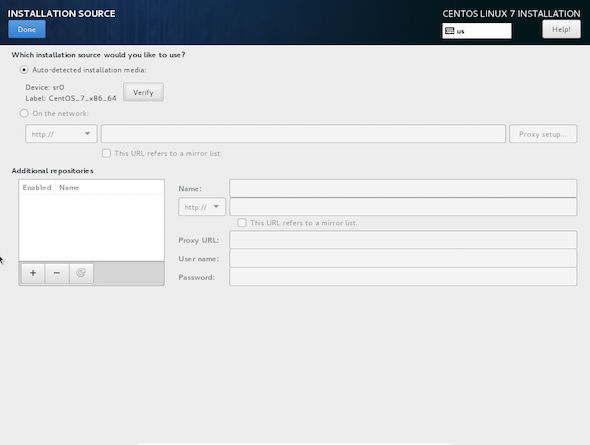590x445 pixels.
Task: Open the repository http:// protocol dropdown
Action: [202, 207]
